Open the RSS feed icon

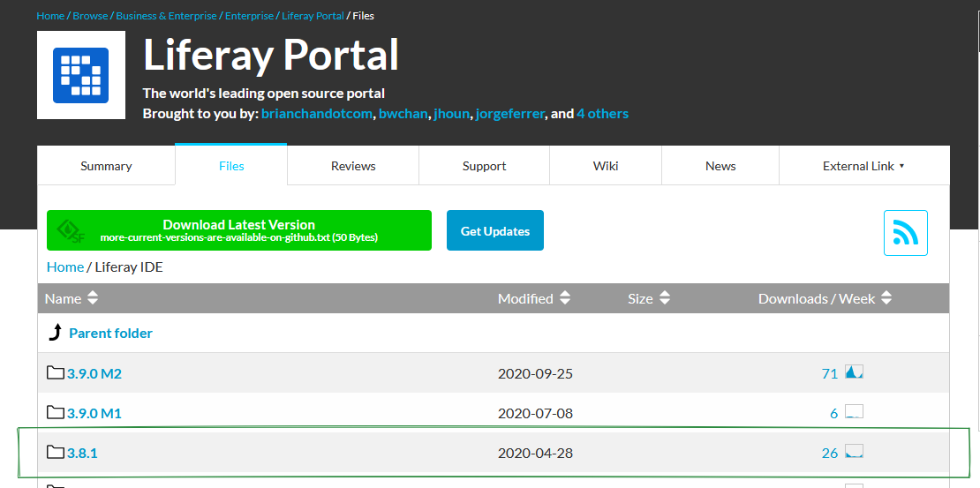[906, 232]
